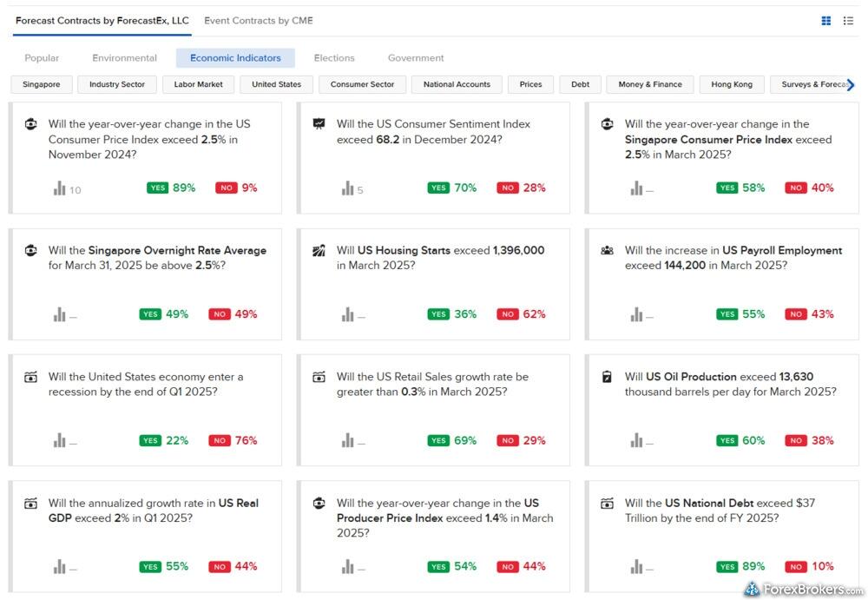Switch to list view layout icon
The width and height of the screenshot is (868, 600).
848,21
